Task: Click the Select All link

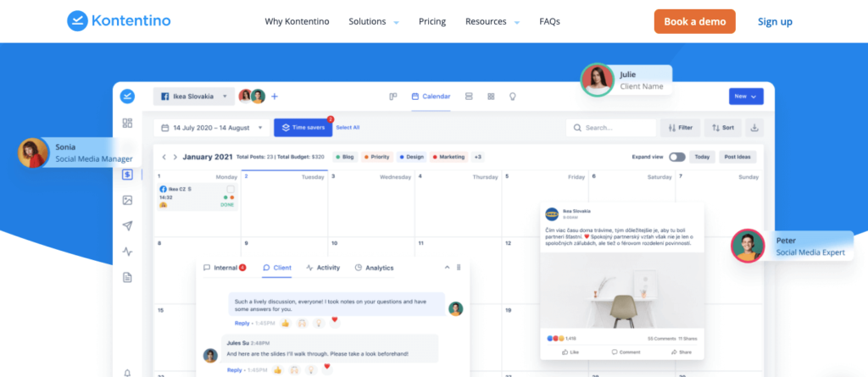Action: tap(348, 128)
